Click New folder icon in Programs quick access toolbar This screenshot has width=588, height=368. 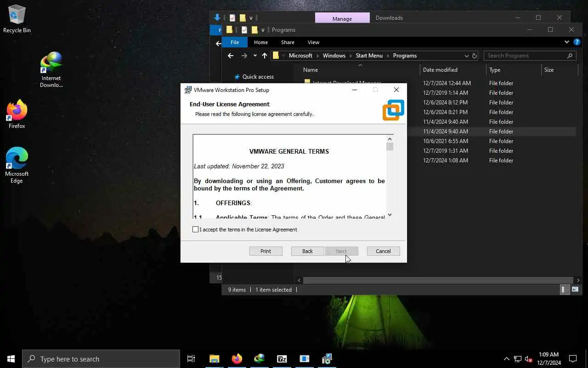(x=254, y=30)
